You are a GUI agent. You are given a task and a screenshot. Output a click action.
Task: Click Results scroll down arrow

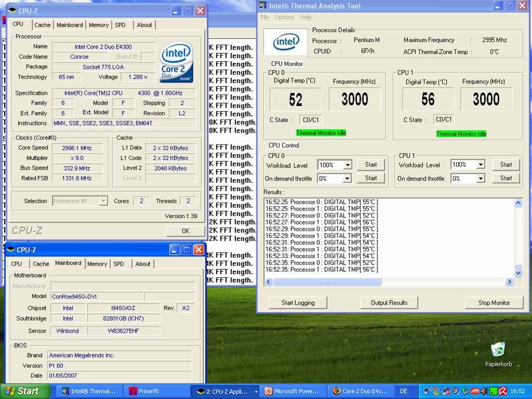(518, 273)
